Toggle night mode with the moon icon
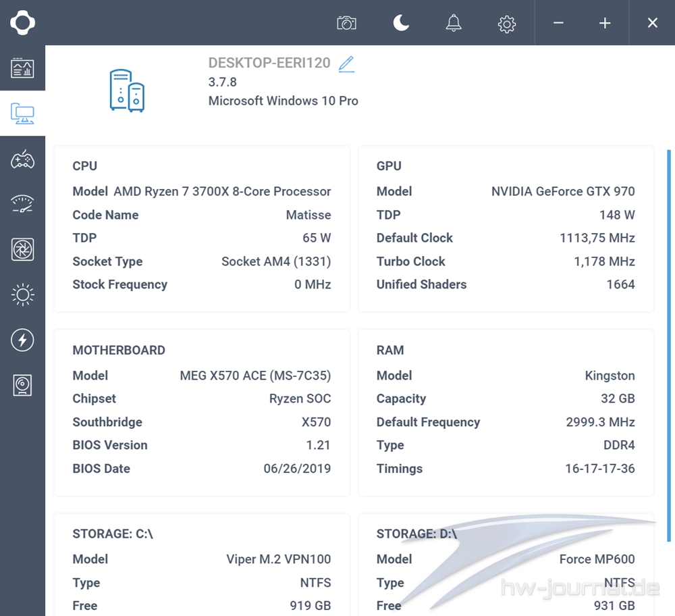Viewport: 675px width, 616px height. [x=401, y=23]
